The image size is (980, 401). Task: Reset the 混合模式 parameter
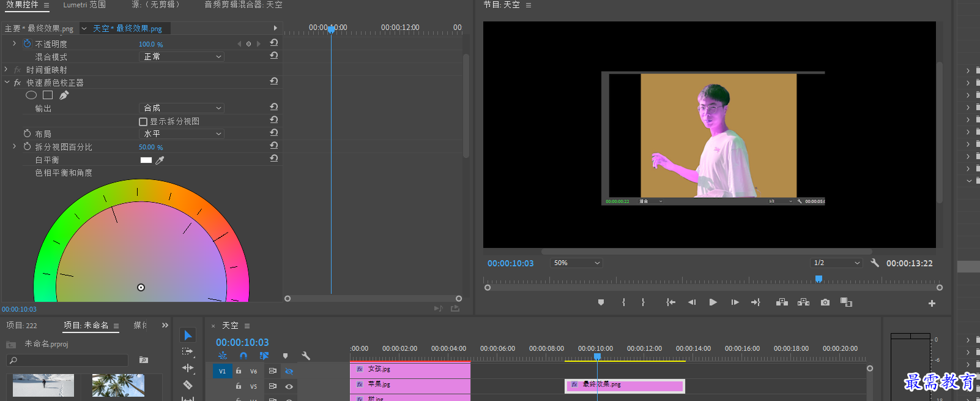point(274,56)
